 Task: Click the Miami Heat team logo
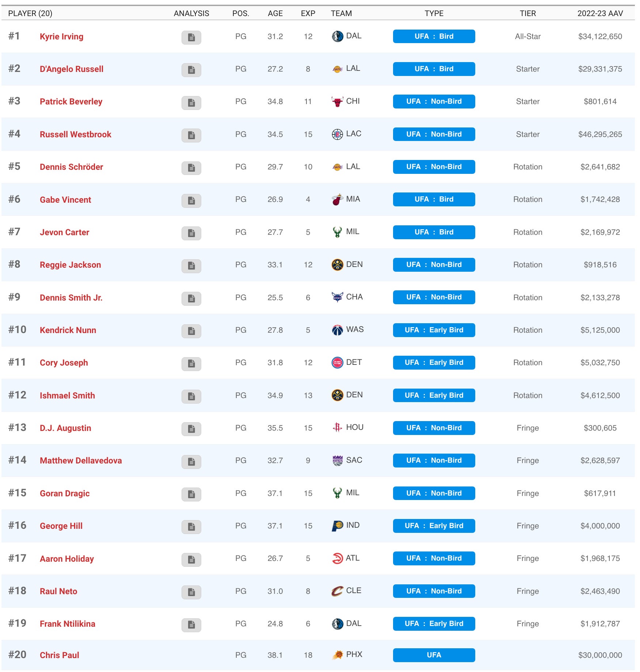coord(337,200)
